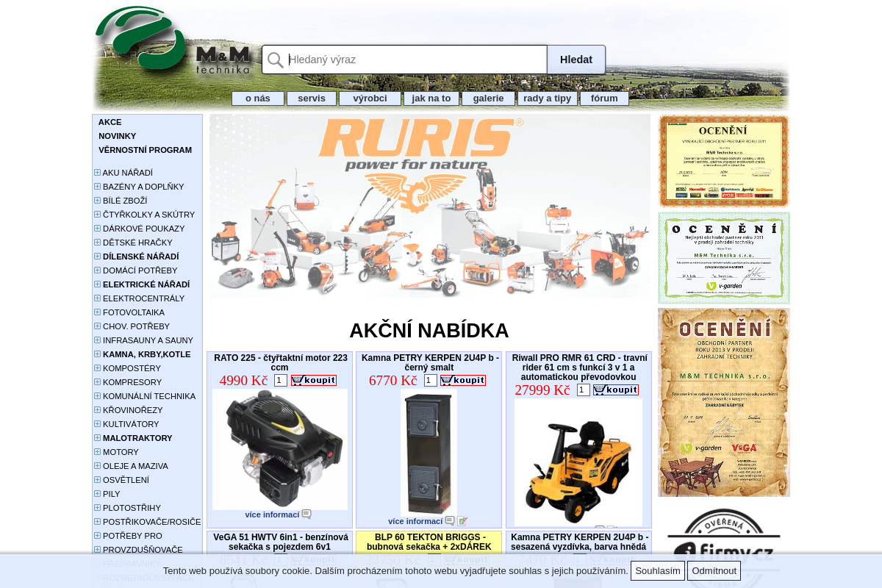This screenshot has width=882, height=588.
Task: Open Riwall yellow rider mower image
Action: (578, 462)
